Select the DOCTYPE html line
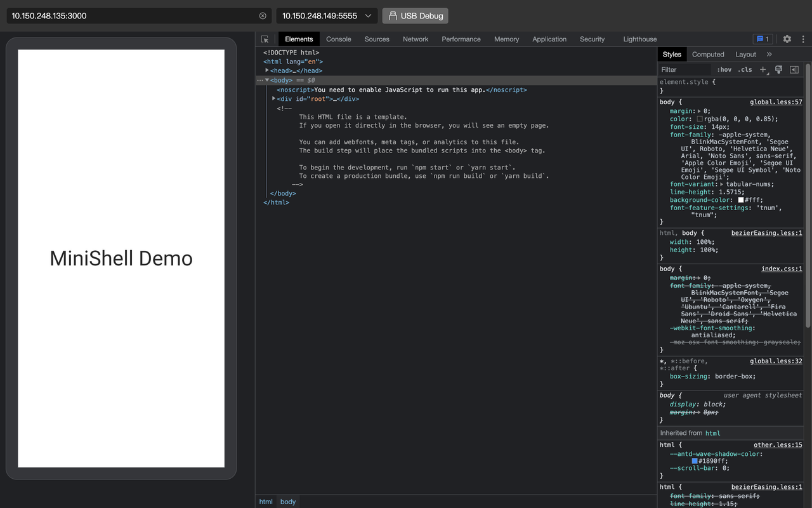Viewport: 812px width, 508px height. [x=291, y=53]
